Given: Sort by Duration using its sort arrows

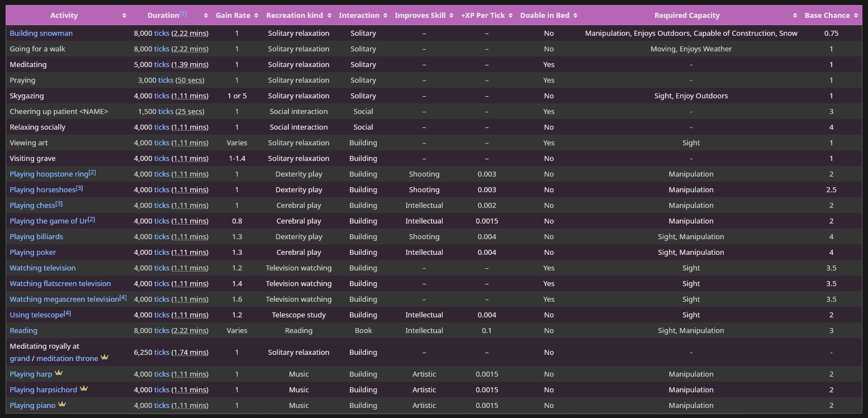Looking at the screenshot, I should [206, 16].
